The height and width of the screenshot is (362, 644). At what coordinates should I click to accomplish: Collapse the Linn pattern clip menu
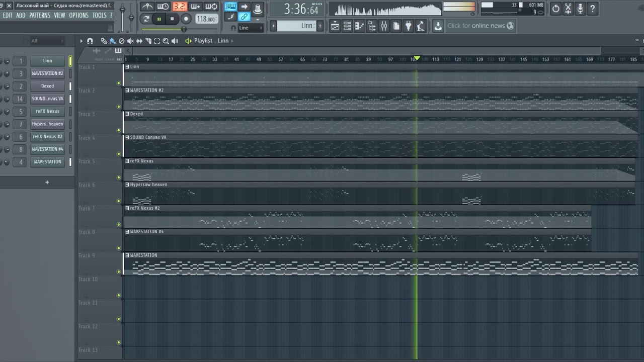tap(127, 67)
